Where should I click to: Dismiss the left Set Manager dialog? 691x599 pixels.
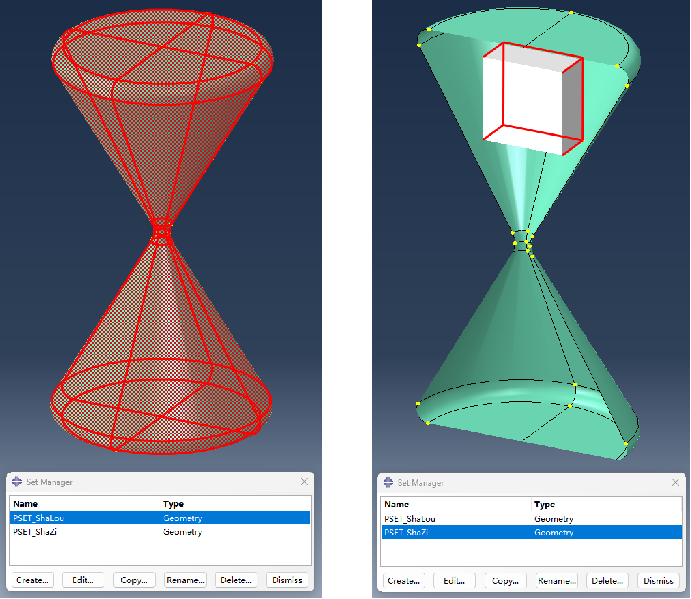click(287, 580)
